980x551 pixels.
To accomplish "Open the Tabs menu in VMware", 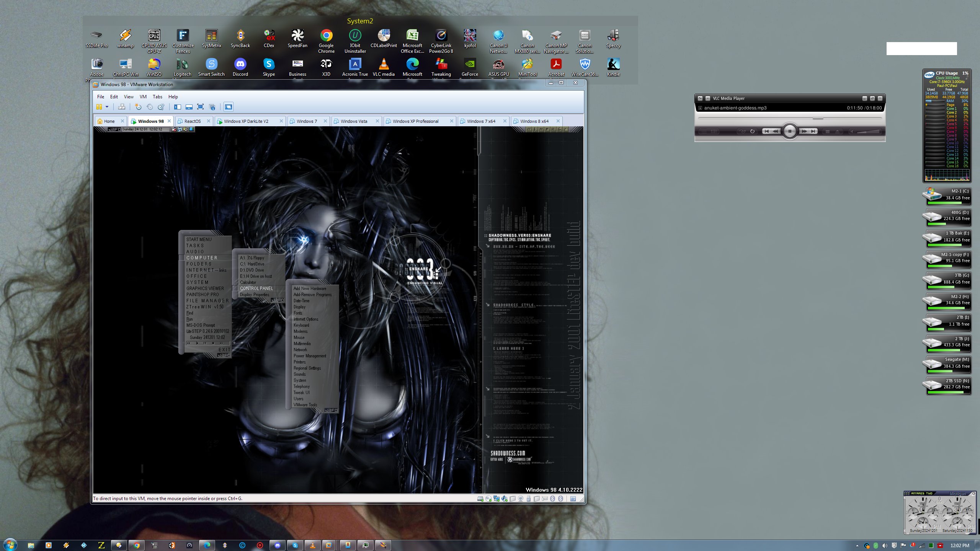I will tap(157, 97).
